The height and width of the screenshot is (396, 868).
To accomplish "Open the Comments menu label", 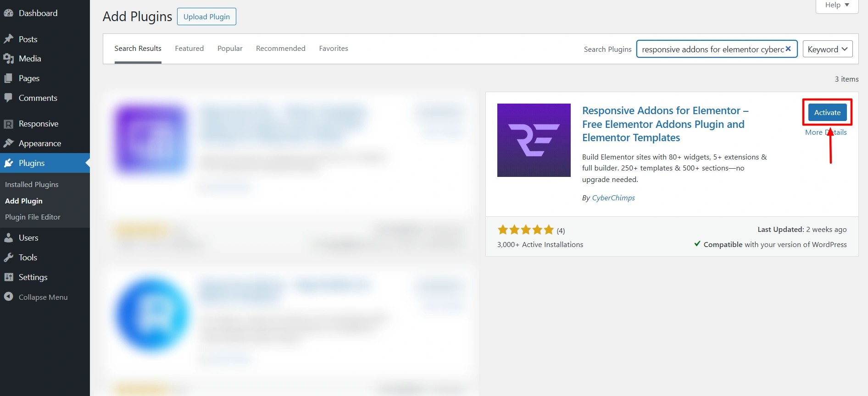I will [x=38, y=98].
